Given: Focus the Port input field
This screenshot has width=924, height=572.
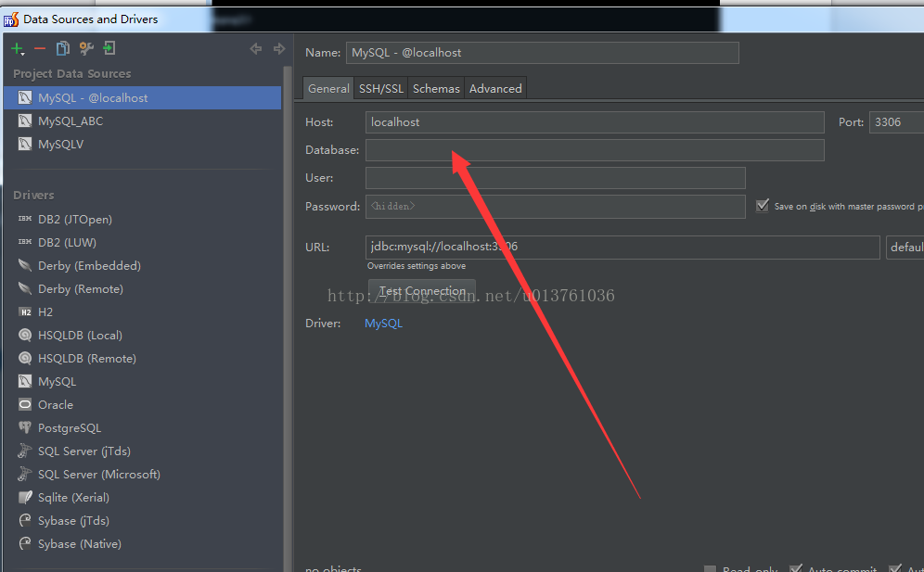Looking at the screenshot, I should pyautogui.click(x=896, y=122).
